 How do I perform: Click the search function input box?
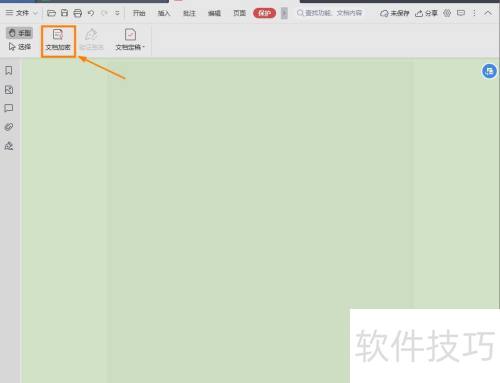point(329,13)
